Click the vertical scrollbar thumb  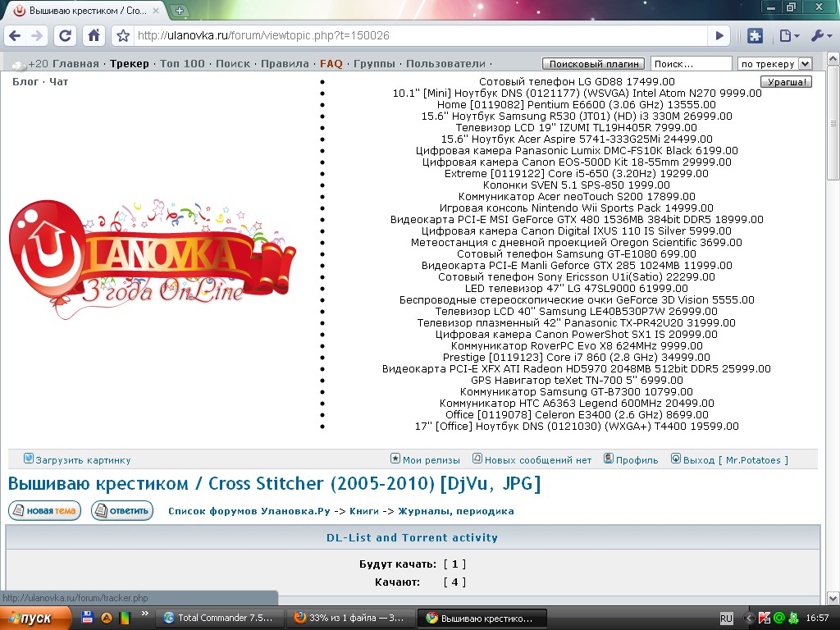pos(833,123)
